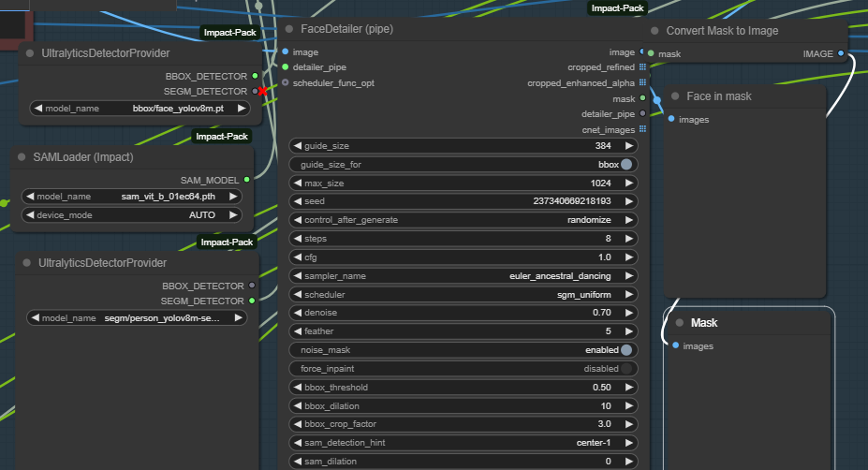Screen dimensions: 868x470
Task: Open model_name bbox/face_yolov8m.pt dropdown
Action: pyautogui.click(x=140, y=109)
